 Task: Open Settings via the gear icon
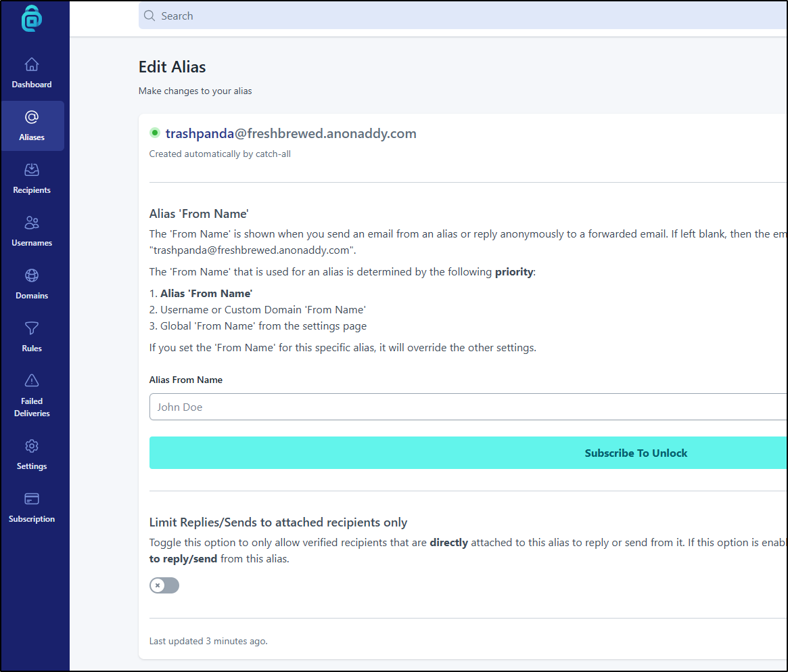point(32,446)
